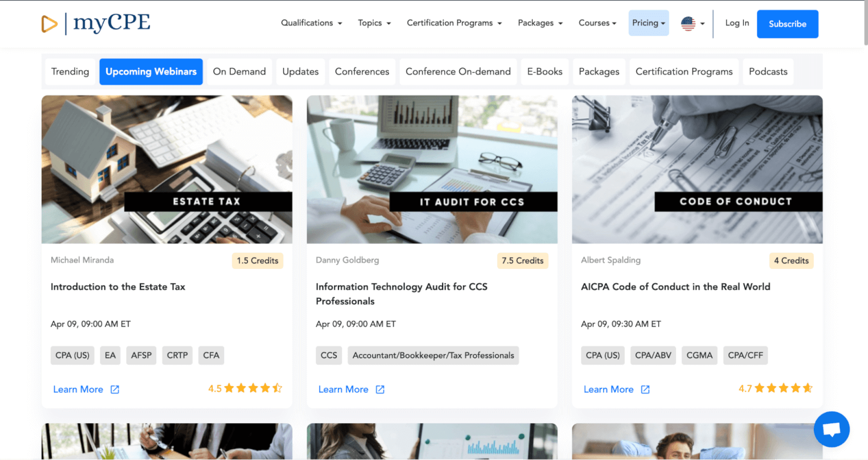Click instructor name Albert Spalding
Image resolution: width=868 pixels, height=460 pixels.
point(611,260)
